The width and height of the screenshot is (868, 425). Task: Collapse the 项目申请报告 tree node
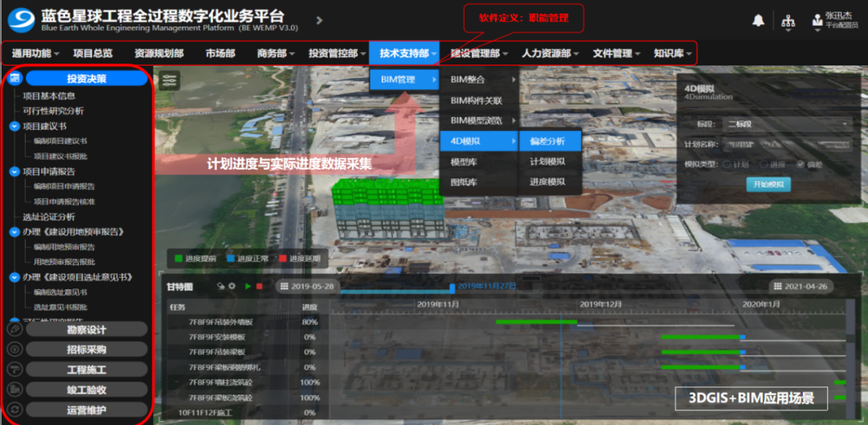(x=14, y=171)
